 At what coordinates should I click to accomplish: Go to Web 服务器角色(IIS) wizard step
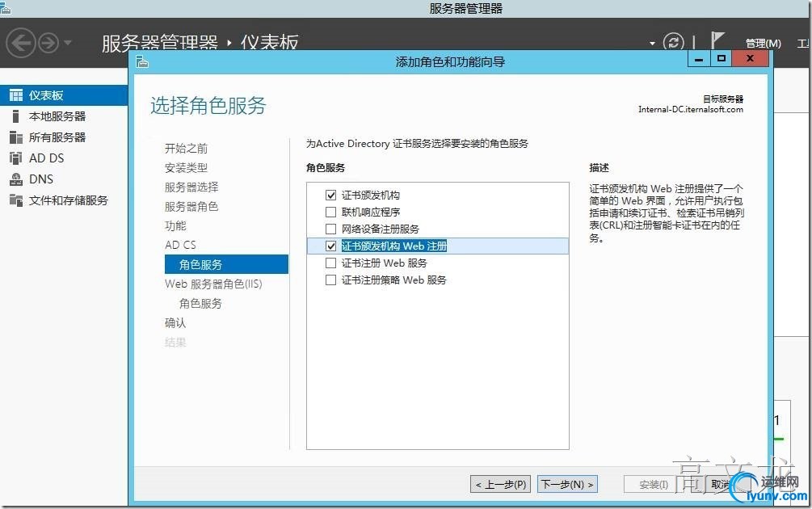pos(213,284)
